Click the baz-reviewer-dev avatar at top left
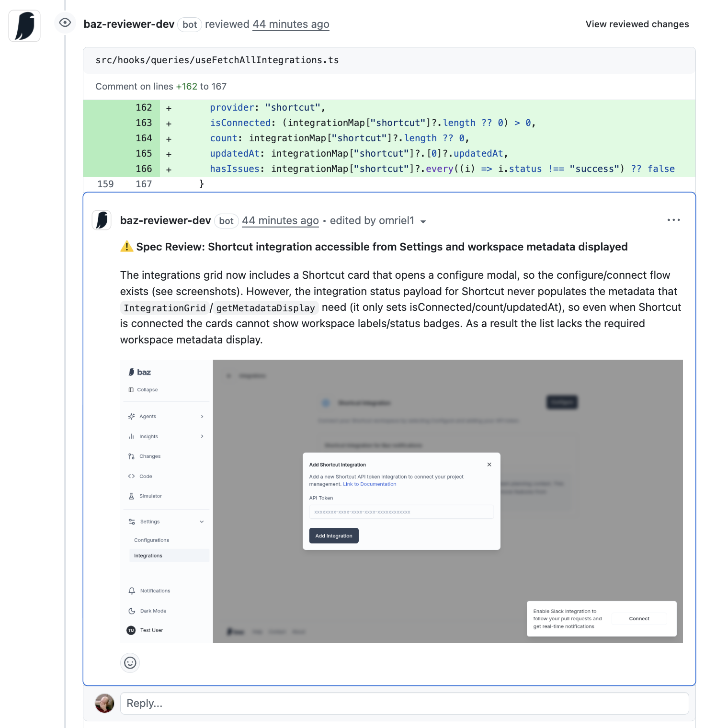 click(x=24, y=26)
